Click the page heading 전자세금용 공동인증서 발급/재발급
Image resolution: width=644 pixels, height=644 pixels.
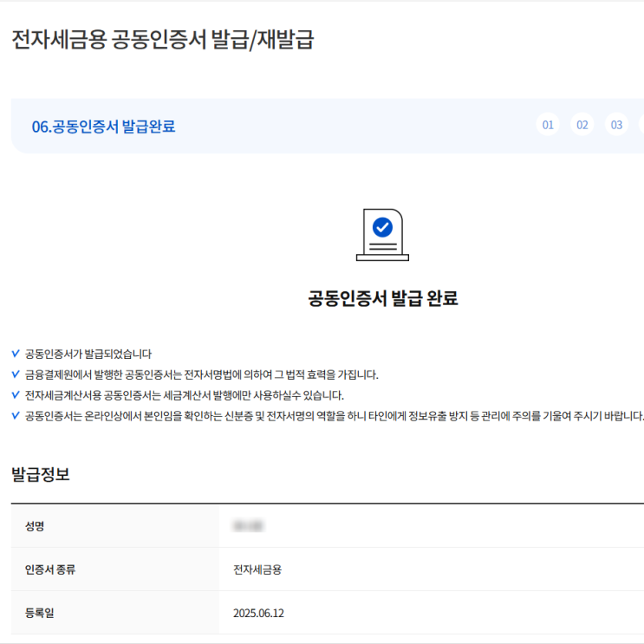click(163, 40)
